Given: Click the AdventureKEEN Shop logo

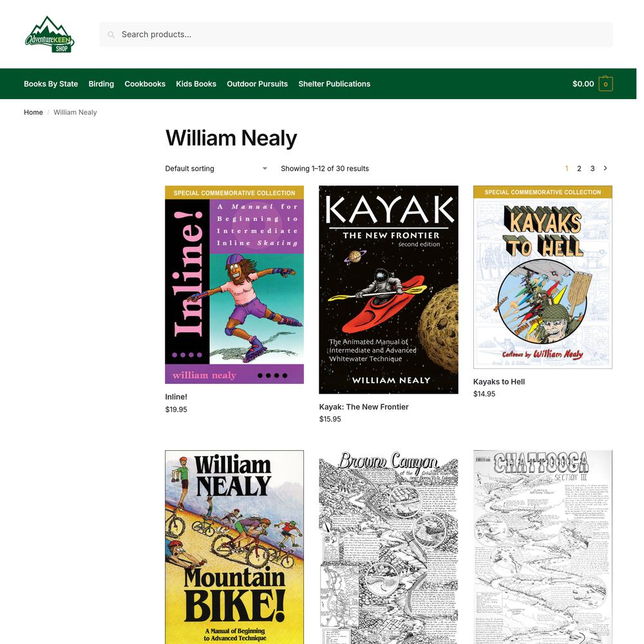Looking at the screenshot, I should point(50,35).
